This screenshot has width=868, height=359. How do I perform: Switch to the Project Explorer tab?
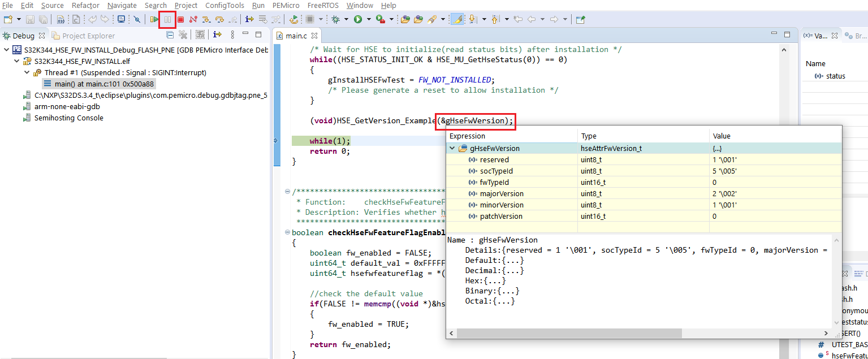click(x=88, y=36)
